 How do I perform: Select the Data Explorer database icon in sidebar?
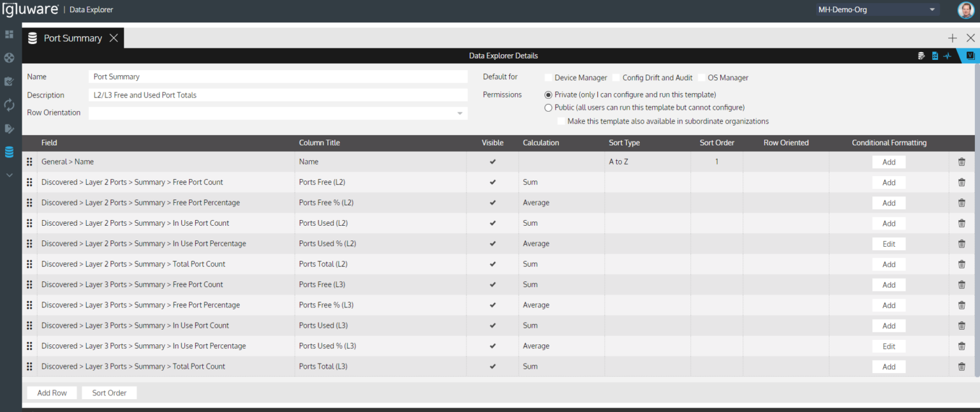tap(9, 152)
